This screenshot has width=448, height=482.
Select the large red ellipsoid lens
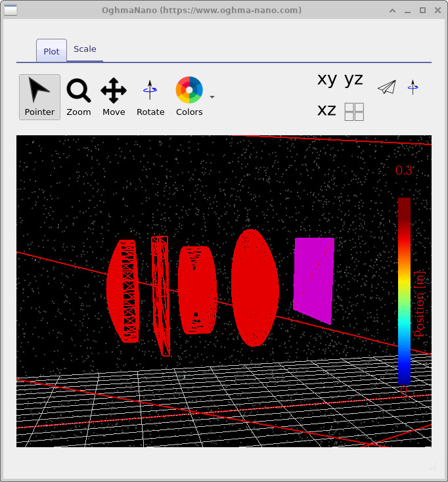click(255, 288)
